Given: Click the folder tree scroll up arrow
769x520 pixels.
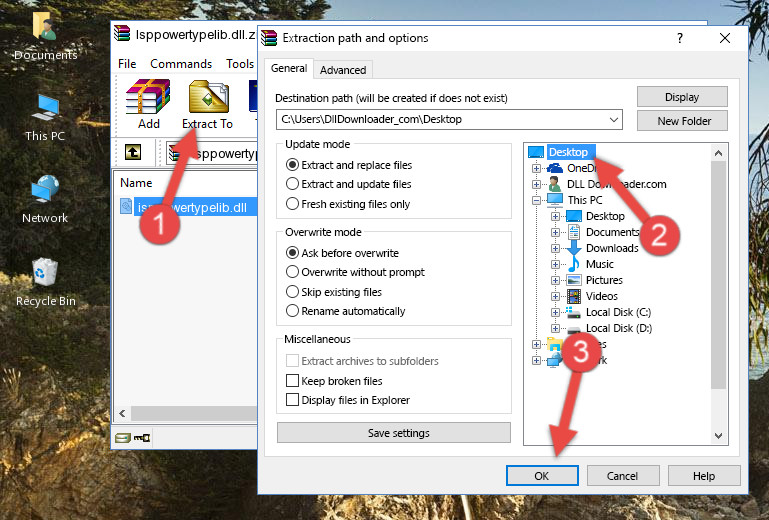Looking at the screenshot, I should 718,153.
